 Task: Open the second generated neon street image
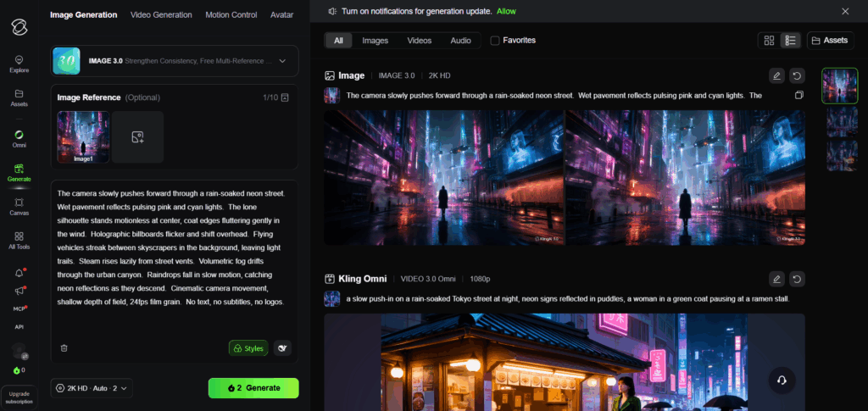point(685,177)
